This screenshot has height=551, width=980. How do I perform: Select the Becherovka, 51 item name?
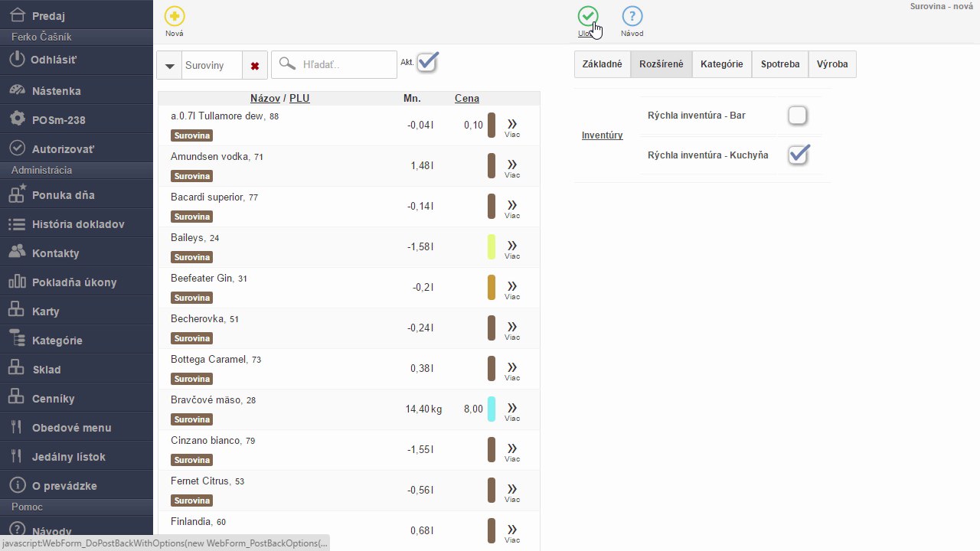(x=204, y=319)
